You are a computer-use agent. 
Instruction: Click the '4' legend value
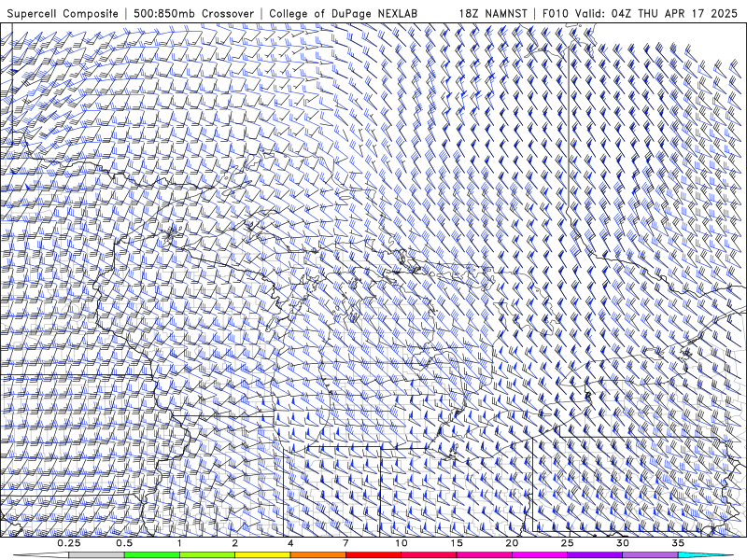point(290,543)
